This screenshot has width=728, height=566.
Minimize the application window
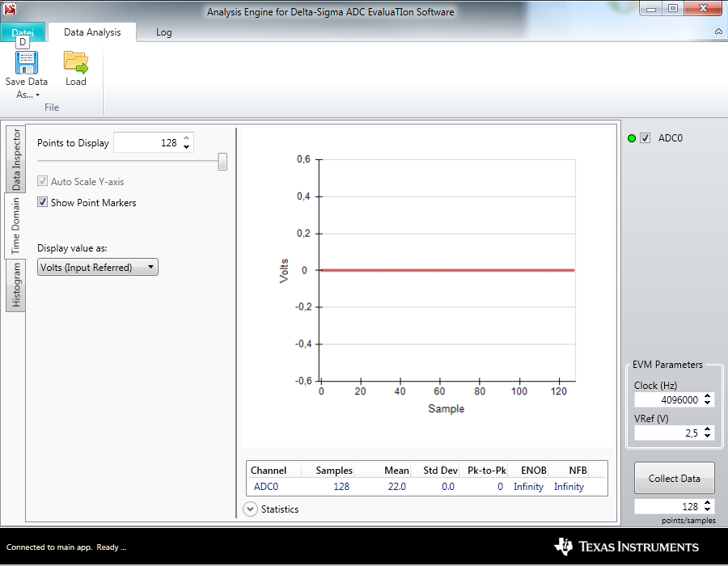(651, 9)
